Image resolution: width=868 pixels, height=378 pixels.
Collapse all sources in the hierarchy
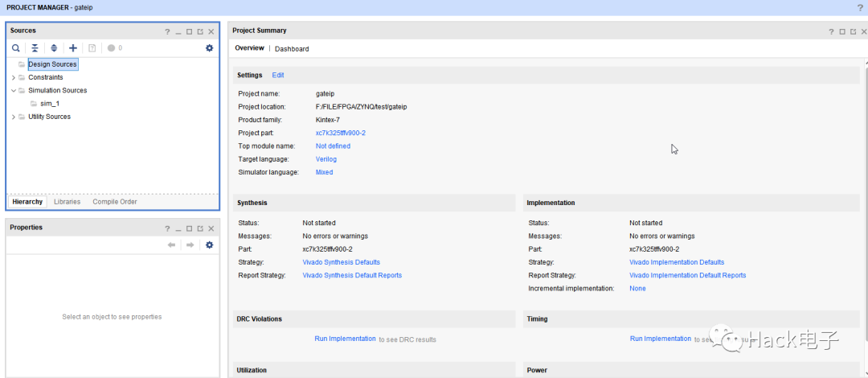click(x=35, y=48)
